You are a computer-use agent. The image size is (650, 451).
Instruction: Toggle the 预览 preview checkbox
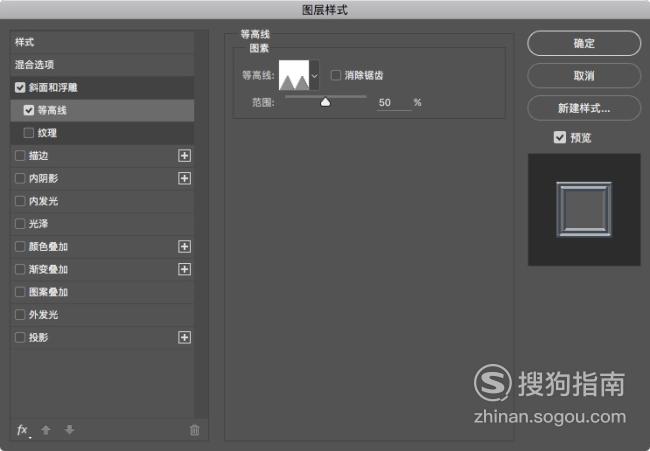coord(560,137)
